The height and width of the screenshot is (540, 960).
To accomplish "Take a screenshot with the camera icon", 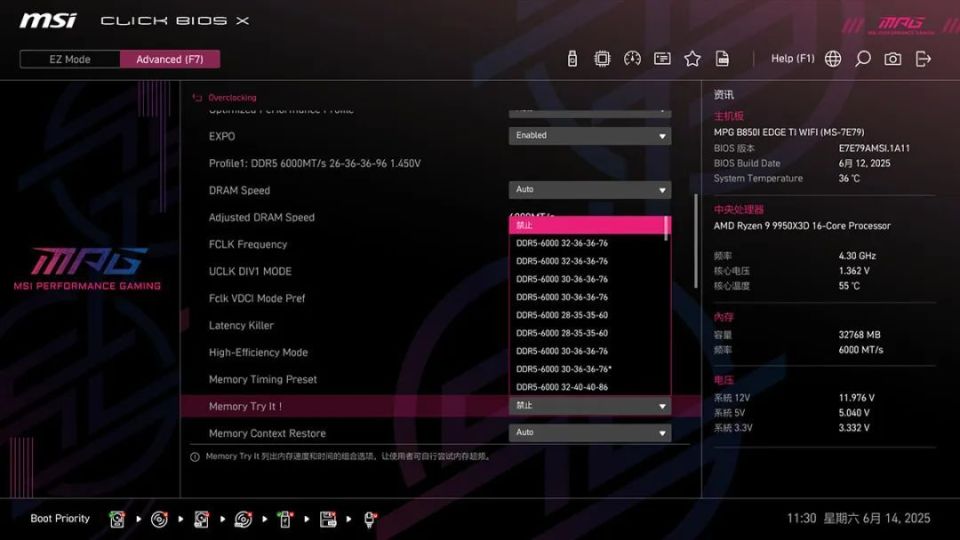I will 893,59.
